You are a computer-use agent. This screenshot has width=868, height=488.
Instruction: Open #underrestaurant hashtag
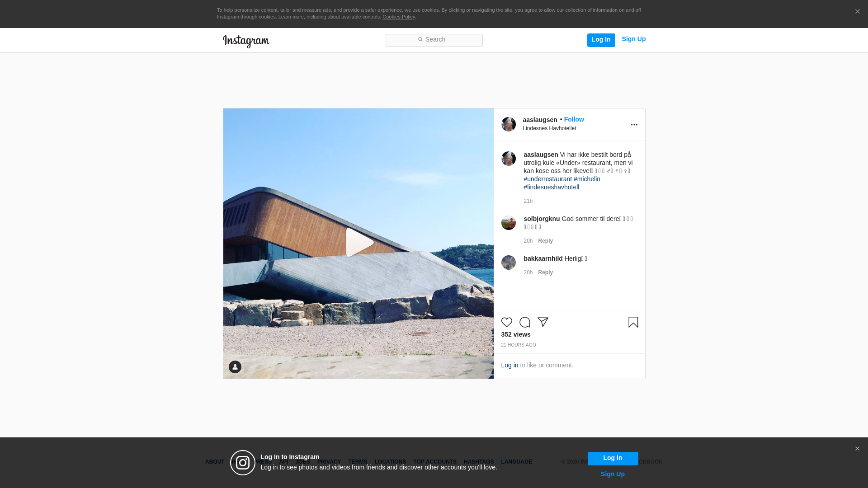point(547,179)
